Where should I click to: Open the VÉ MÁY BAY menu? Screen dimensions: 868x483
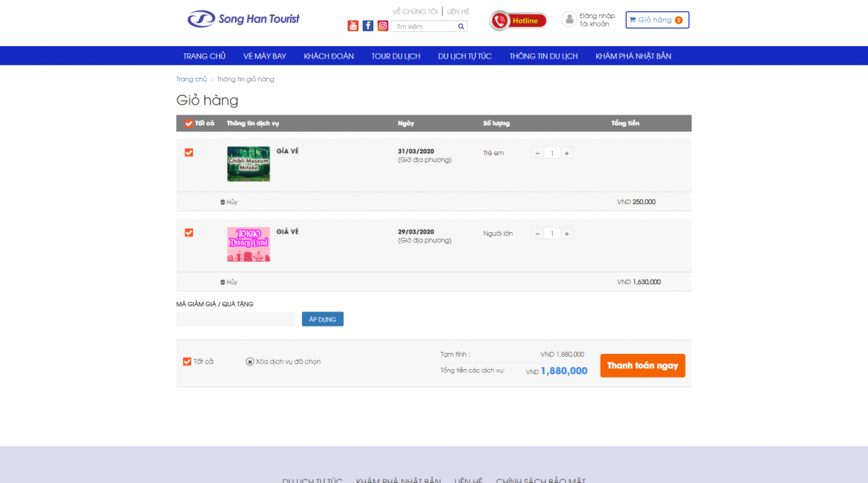pyautogui.click(x=265, y=56)
